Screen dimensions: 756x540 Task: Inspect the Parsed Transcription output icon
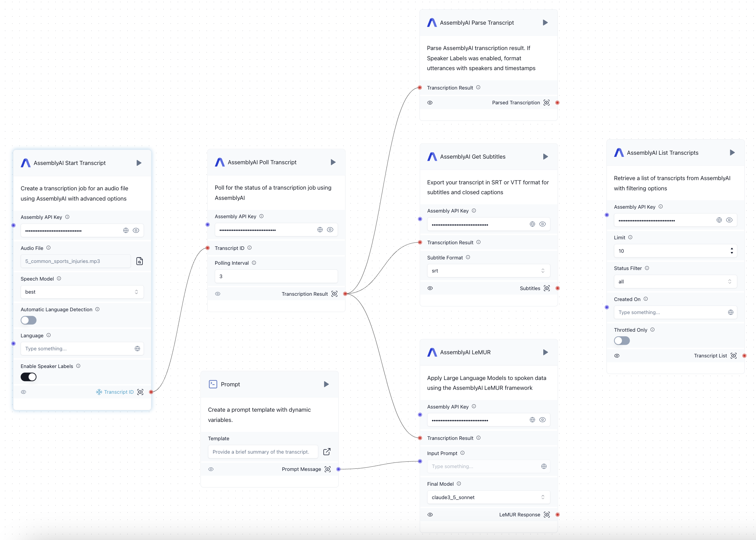coord(546,103)
